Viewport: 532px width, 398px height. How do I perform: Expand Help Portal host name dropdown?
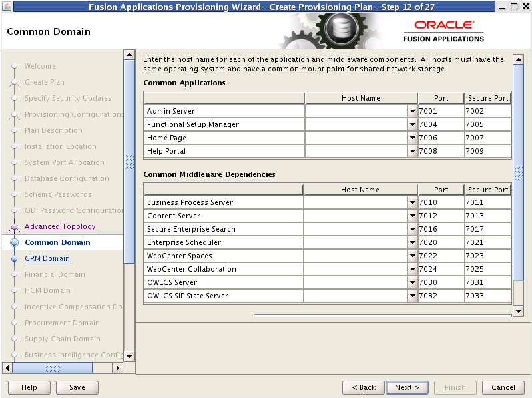(x=413, y=151)
